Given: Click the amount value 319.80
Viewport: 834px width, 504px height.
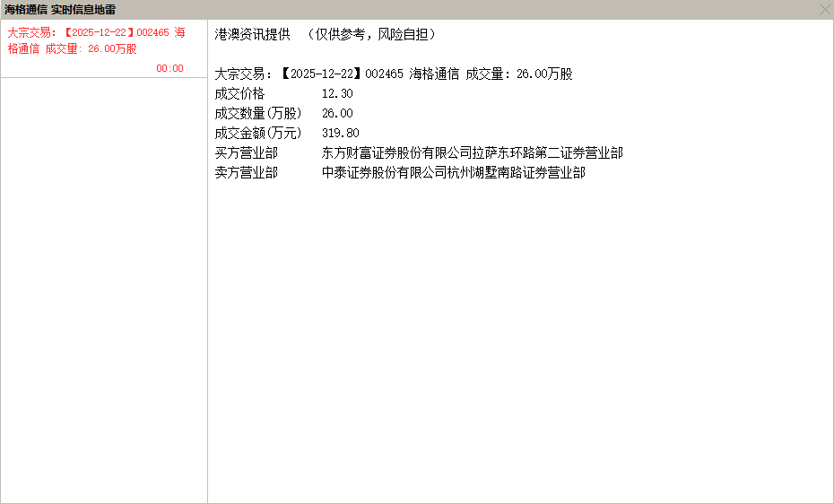Looking at the screenshot, I should (x=341, y=133).
